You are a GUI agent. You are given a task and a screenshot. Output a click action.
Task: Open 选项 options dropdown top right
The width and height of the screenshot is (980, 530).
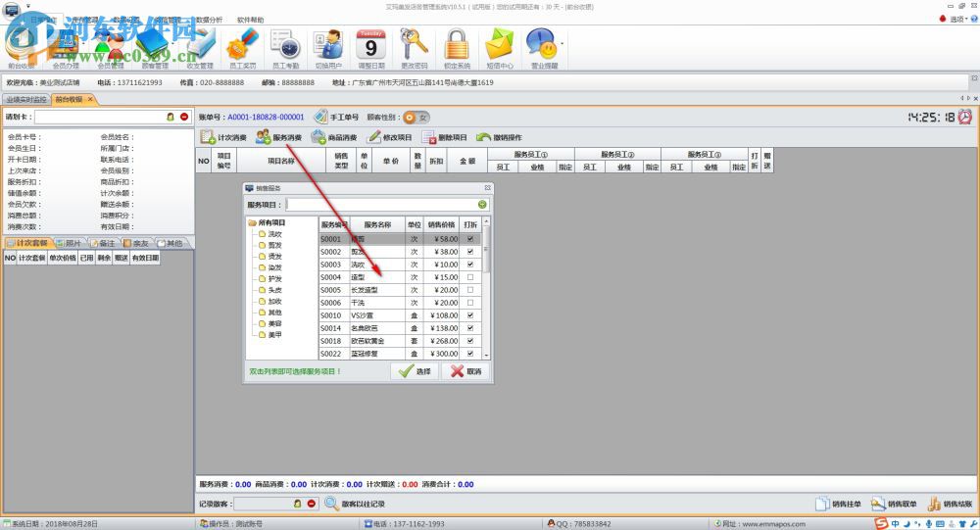tap(957, 20)
